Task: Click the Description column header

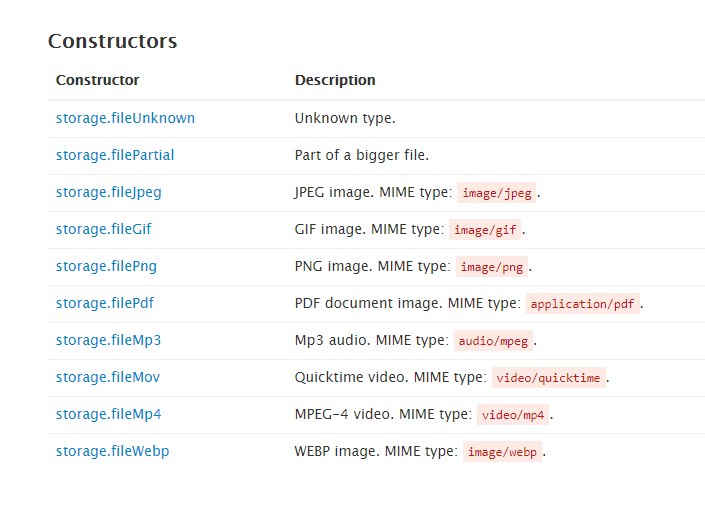Action: (335, 80)
